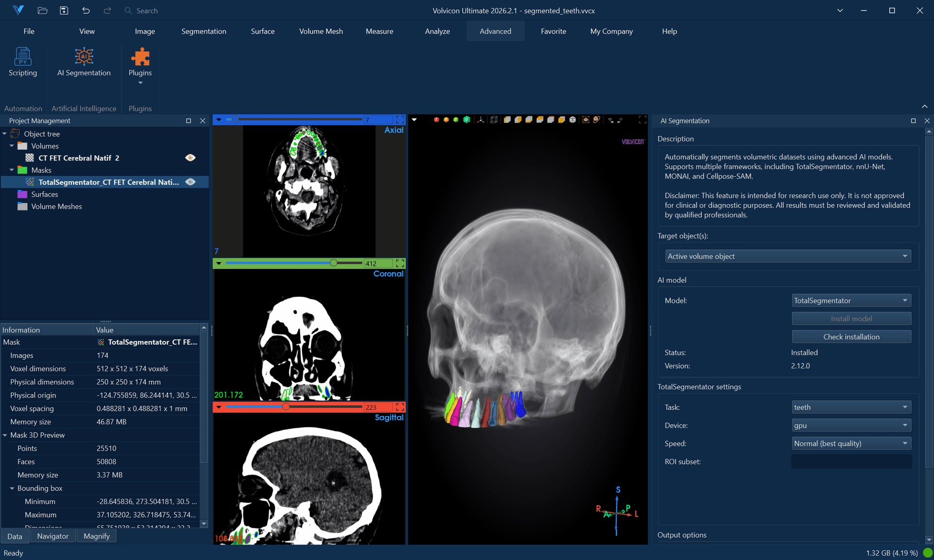Change Device from gpu using its dropdown
Viewport: 934px width, 560px height.
tap(850, 425)
